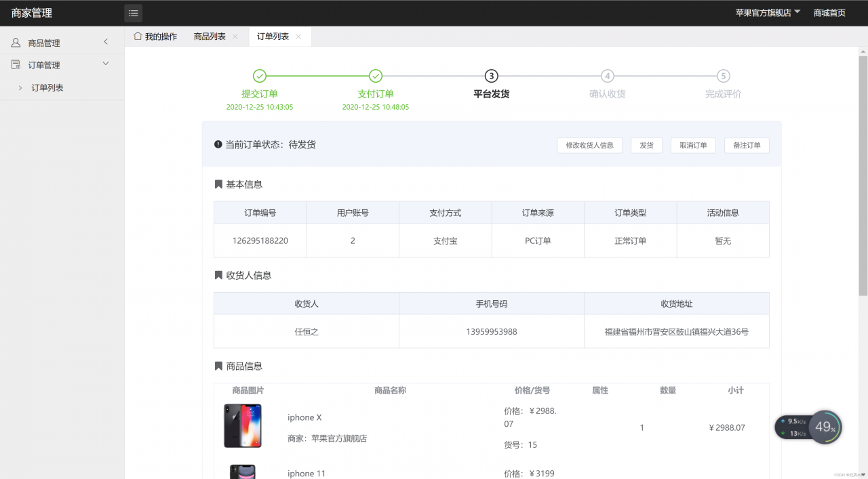Image resolution: width=868 pixels, height=479 pixels.
Task: Toggle the sidebar hamburger menu icon
Action: coord(133,13)
